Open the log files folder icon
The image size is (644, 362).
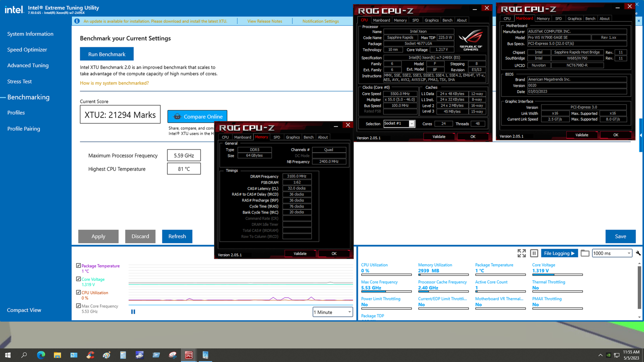585,253
